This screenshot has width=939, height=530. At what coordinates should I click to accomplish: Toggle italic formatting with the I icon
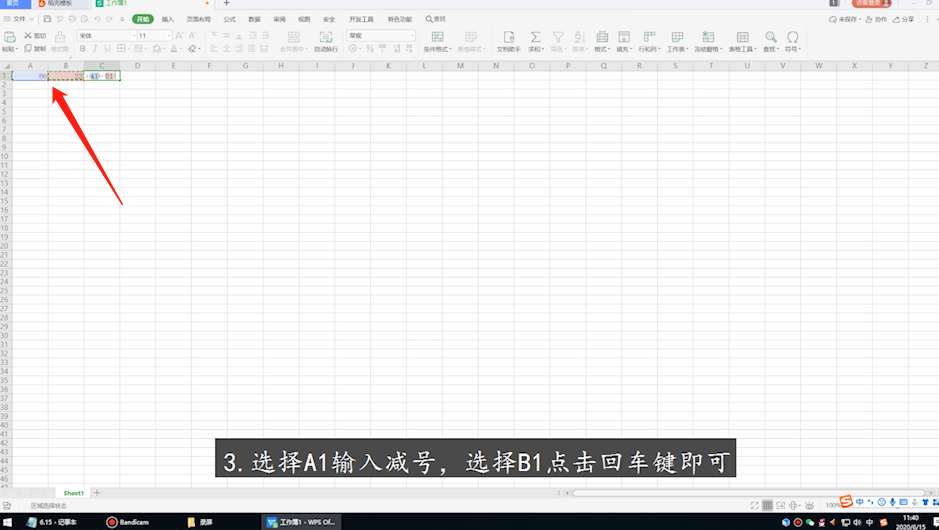coord(95,49)
